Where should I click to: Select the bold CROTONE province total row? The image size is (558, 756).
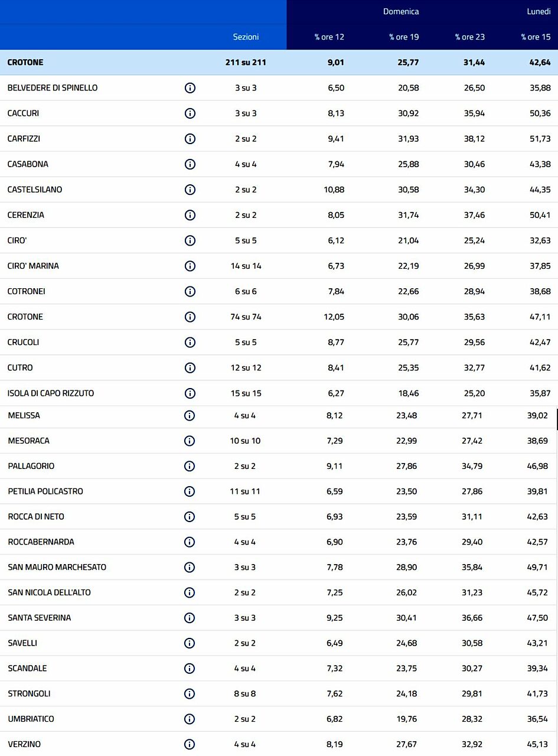click(x=25, y=62)
